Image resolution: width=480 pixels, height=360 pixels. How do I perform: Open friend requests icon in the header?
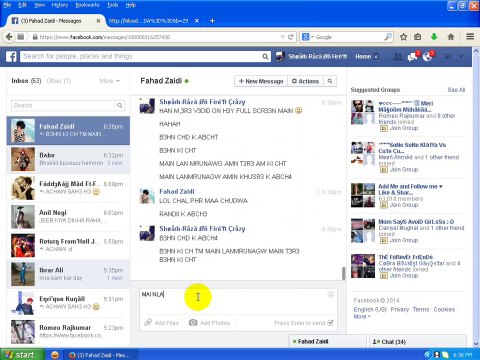(397, 57)
